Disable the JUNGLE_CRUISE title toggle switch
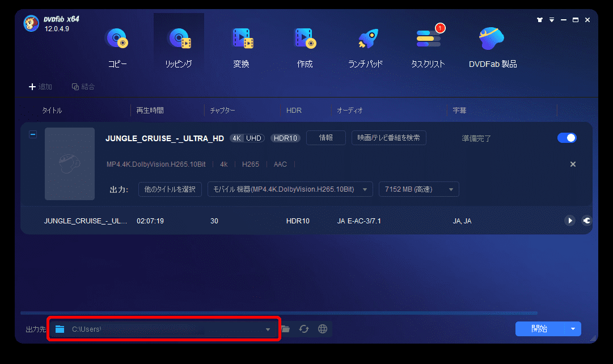This screenshot has width=613, height=364. [567, 138]
